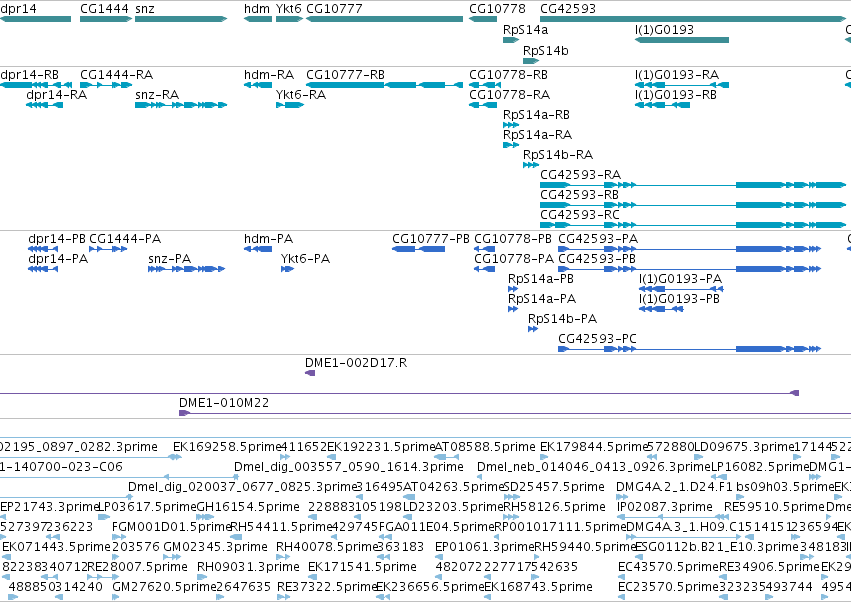851x602 pixels.
Task: Select the CG10777-PB protein label
Action: 431,239
